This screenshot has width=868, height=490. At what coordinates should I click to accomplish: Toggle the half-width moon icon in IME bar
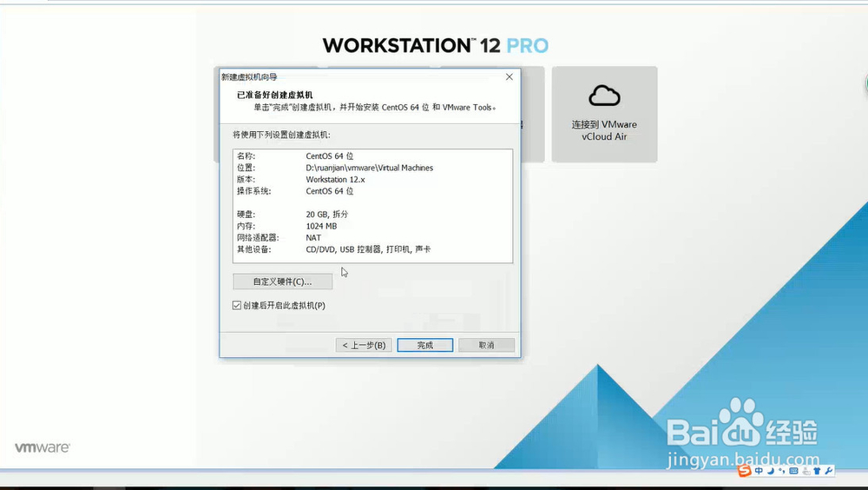point(771,471)
